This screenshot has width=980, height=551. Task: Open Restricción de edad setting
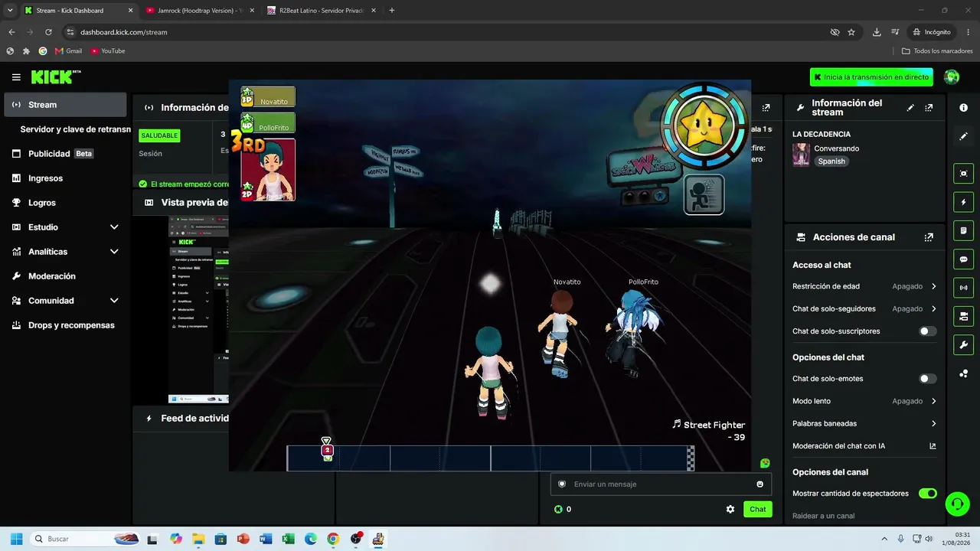click(x=864, y=286)
